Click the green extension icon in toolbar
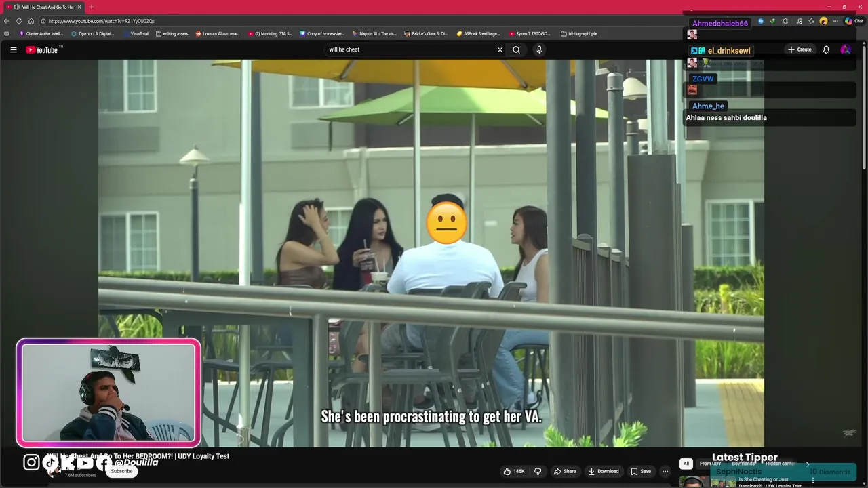Viewport: 868px width, 488px height. click(772, 21)
